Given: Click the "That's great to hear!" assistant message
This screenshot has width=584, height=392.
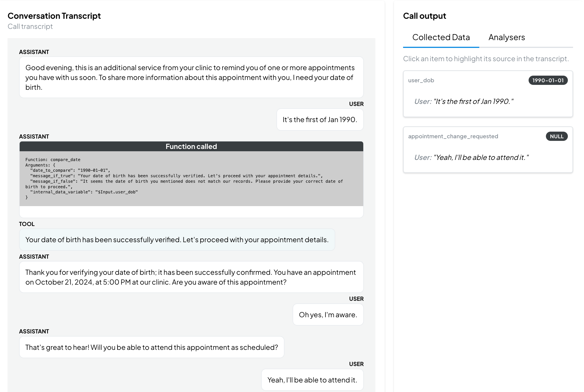Looking at the screenshot, I should tap(151, 347).
